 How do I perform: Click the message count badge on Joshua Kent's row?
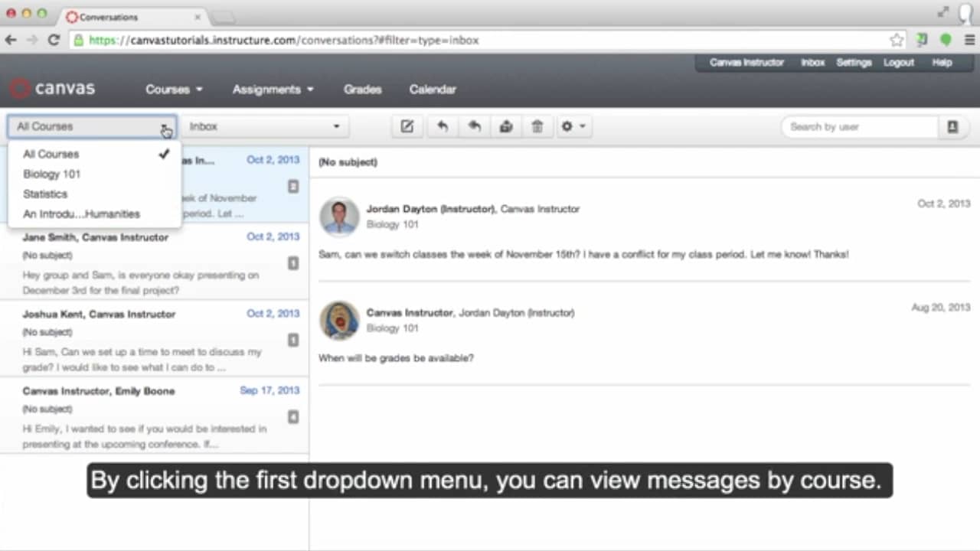(x=293, y=340)
